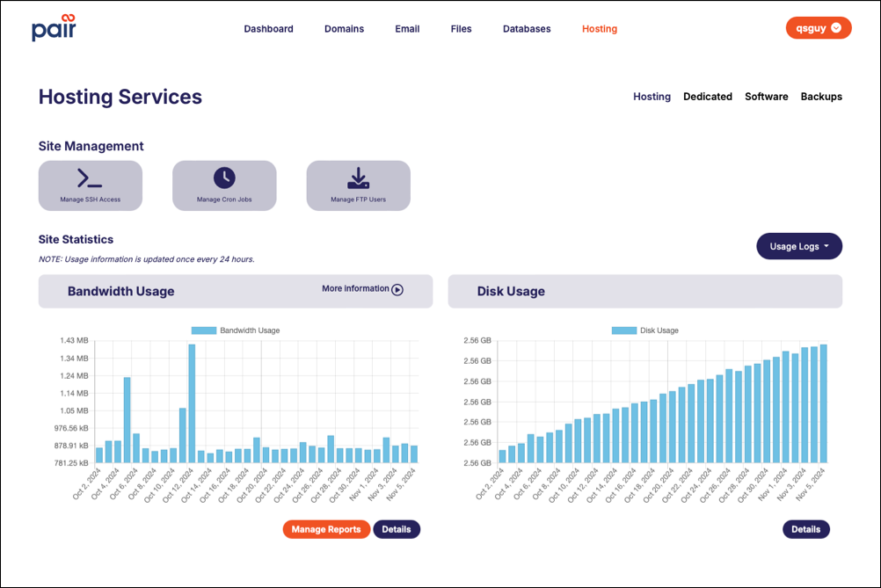Open Manage Cron Jobs clock icon
The width and height of the screenshot is (881, 588).
click(224, 178)
